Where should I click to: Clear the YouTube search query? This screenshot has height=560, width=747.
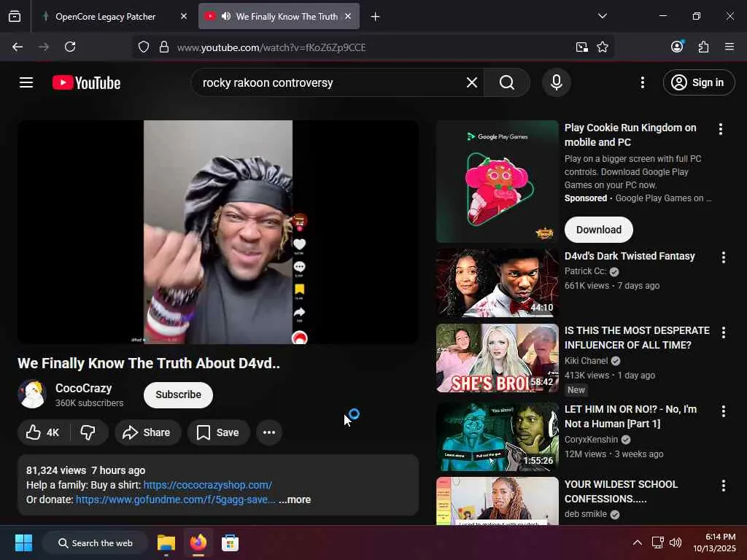click(472, 82)
